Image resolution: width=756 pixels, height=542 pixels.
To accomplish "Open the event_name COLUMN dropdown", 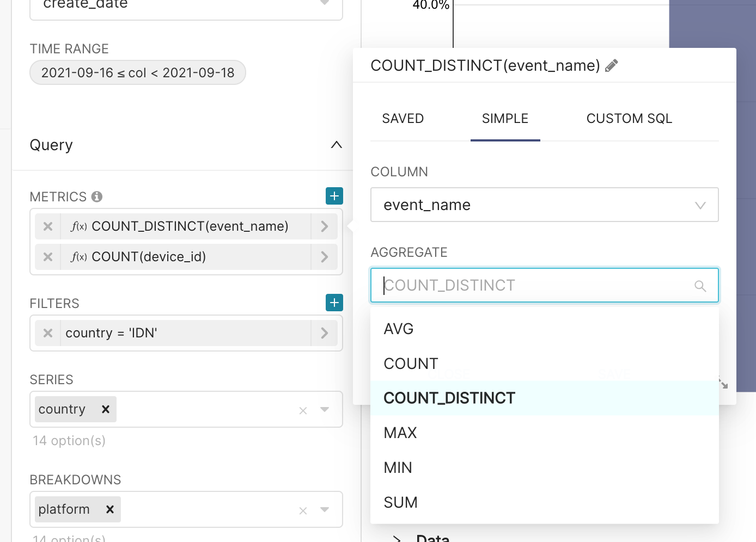I will (700, 205).
